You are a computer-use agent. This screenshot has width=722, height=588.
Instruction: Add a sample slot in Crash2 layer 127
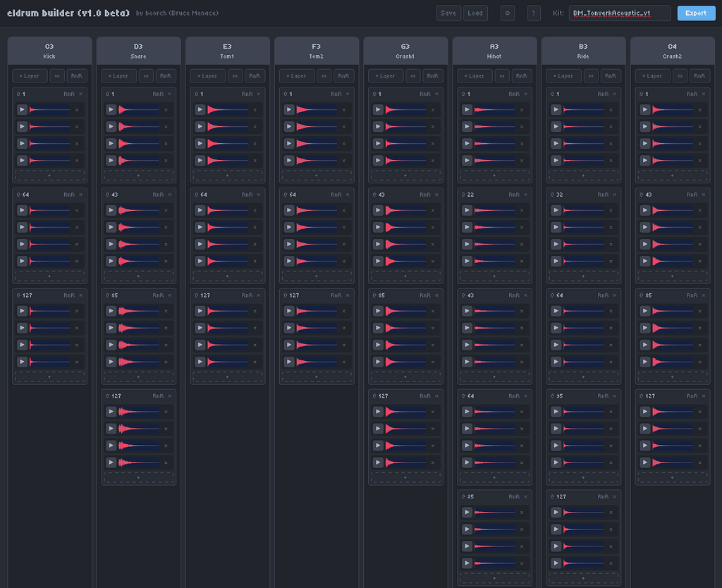(x=672, y=477)
